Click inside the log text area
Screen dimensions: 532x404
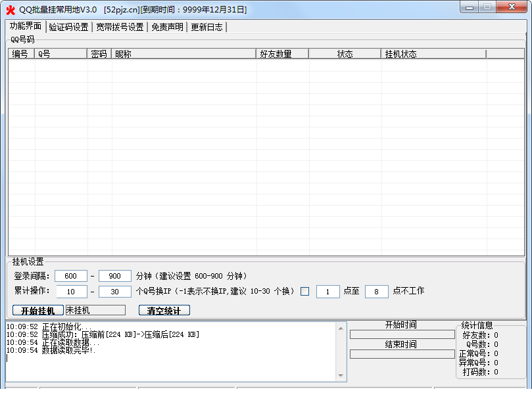(x=171, y=352)
